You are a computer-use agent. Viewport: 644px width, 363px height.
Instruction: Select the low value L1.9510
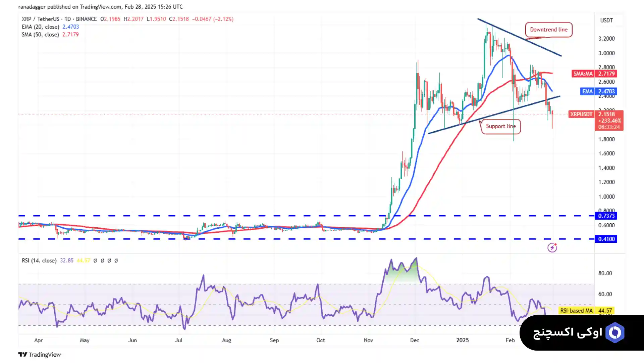coord(156,19)
